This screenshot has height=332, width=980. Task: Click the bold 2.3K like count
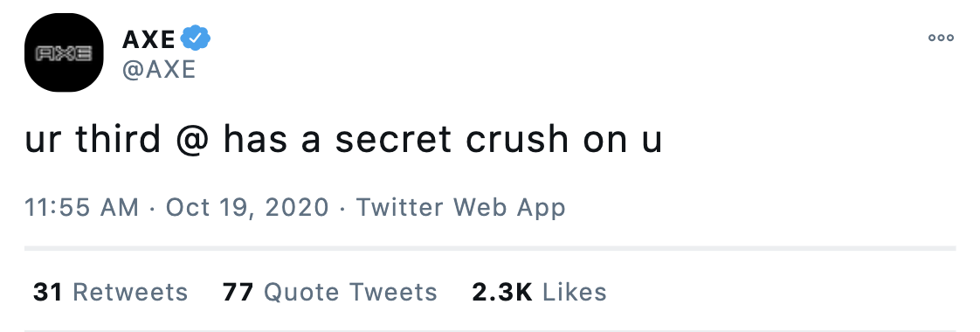pyautogui.click(x=502, y=292)
